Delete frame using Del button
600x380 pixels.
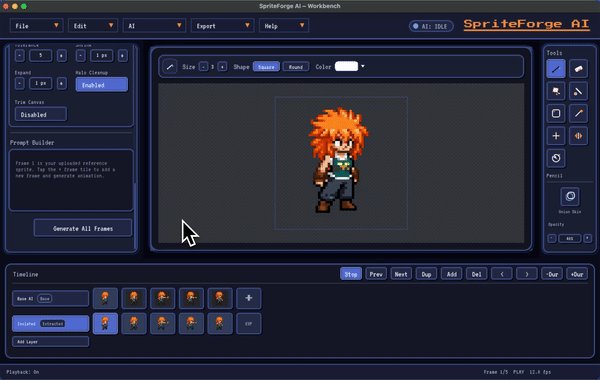coord(476,274)
